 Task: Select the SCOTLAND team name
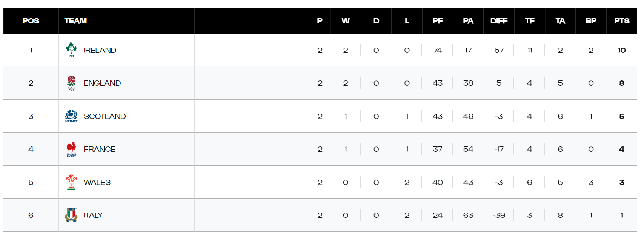click(105, 116)
